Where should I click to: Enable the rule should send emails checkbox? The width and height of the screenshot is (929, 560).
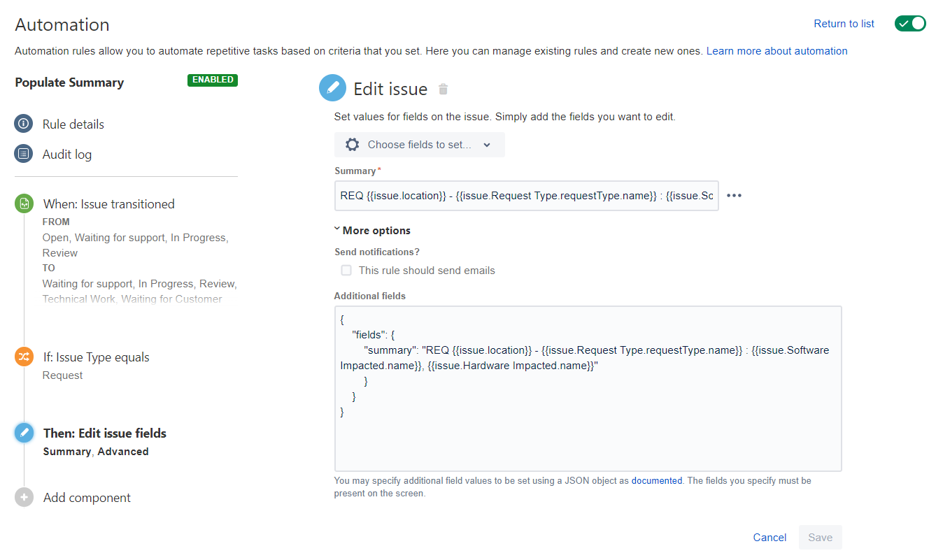pos(346,270)
